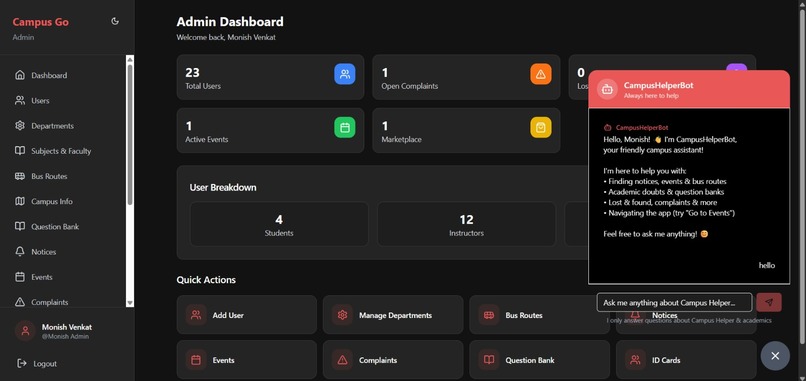
Task: Click the yellow Marketplace bag icon
Action: pyautogui.click(x=541, y=128)
